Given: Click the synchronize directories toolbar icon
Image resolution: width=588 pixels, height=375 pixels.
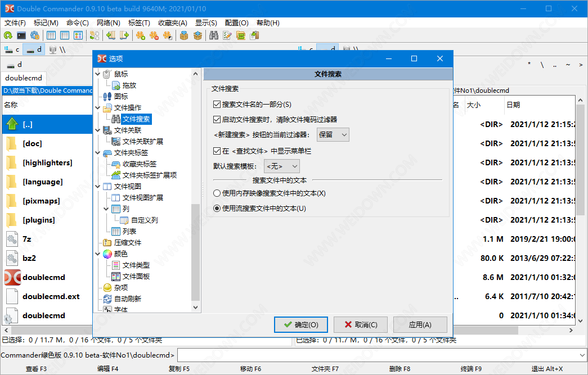Looking at the screenshot, I should click(95, 35).
